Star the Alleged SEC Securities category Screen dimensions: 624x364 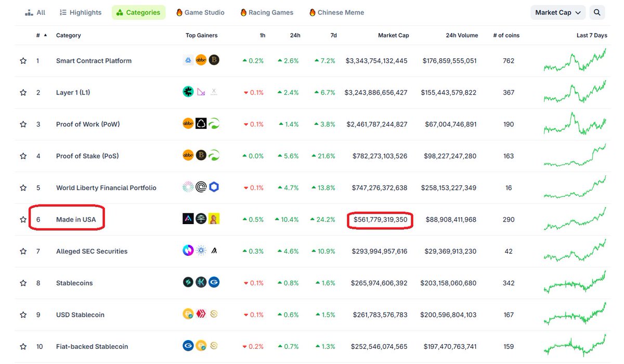(x=23, y=251)
